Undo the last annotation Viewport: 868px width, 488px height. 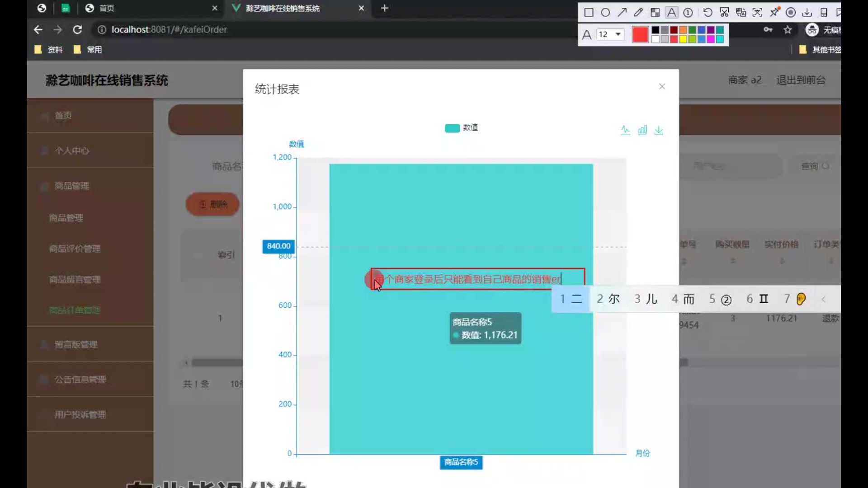pyautogui.click(x=708, y=13)
